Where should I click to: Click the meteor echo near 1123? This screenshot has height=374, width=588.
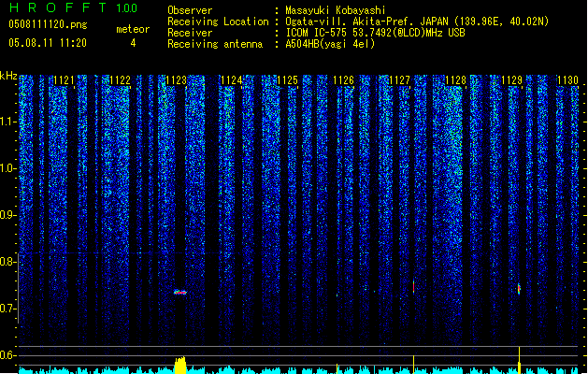click(x=180, y=292)
